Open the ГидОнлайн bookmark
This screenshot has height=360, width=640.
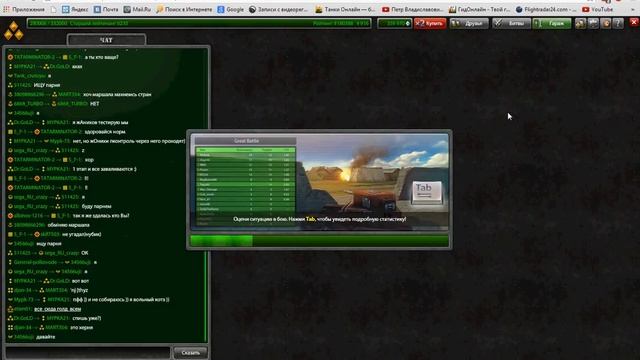[479, 9]
